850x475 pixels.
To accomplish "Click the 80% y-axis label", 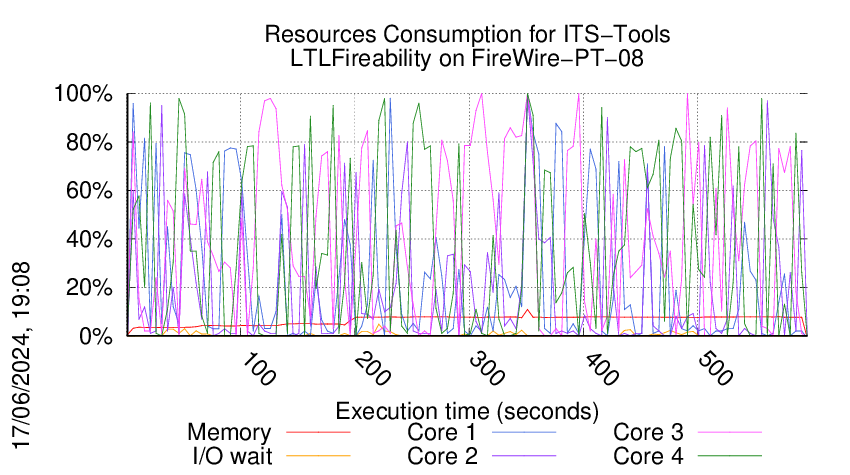I will pyautogui.click(x=89, y=143).
